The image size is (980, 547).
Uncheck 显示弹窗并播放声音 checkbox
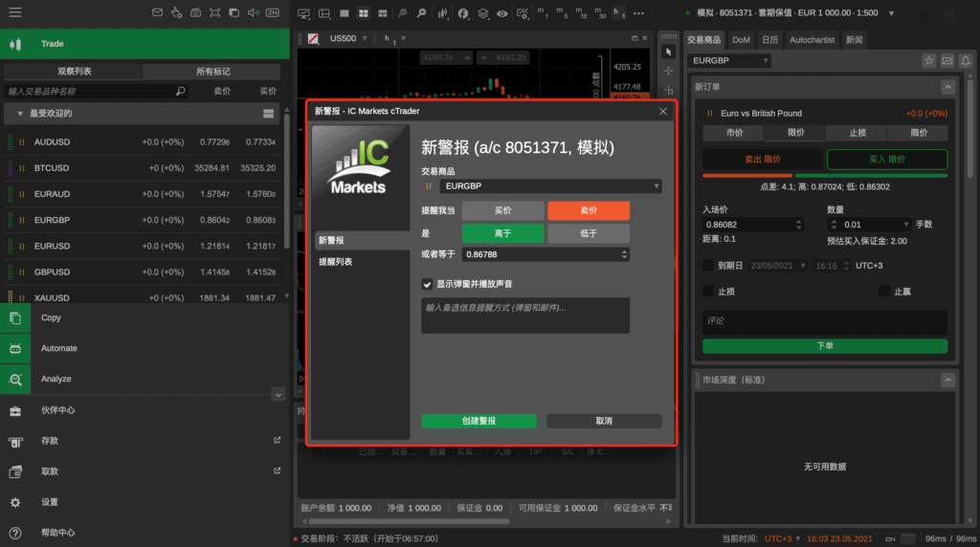(x=427, y=284)
